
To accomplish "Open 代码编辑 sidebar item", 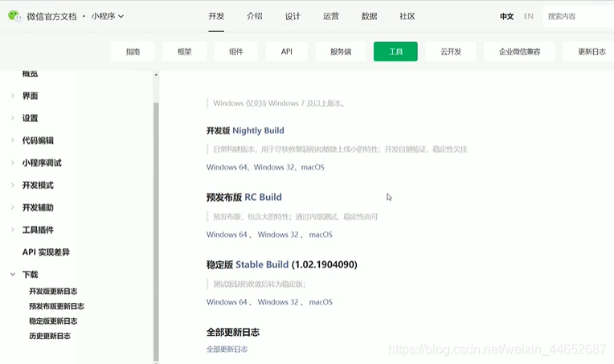I will click(x=38, y=141).
